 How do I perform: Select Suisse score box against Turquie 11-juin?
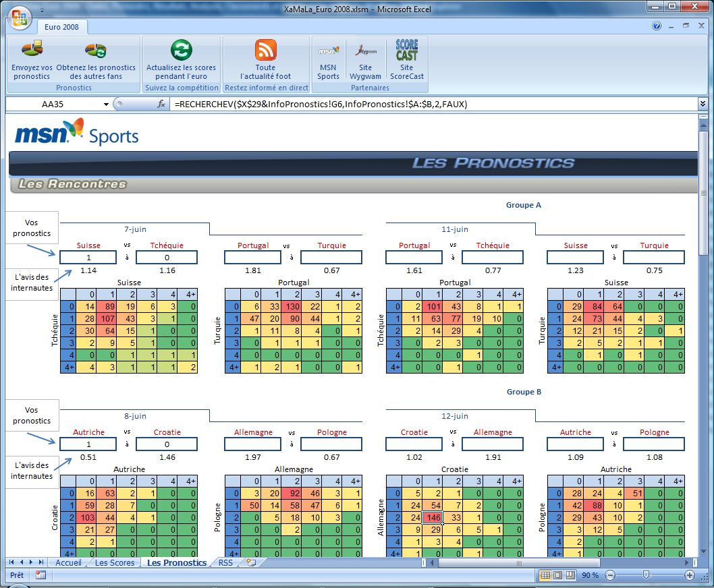pyautogui.click(x=575, y=258)
